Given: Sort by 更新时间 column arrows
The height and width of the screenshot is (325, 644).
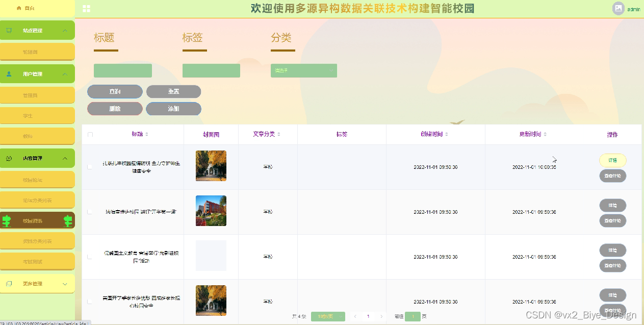Looking at the screenshot, I should pyautogui.click(x=545, y=134).
